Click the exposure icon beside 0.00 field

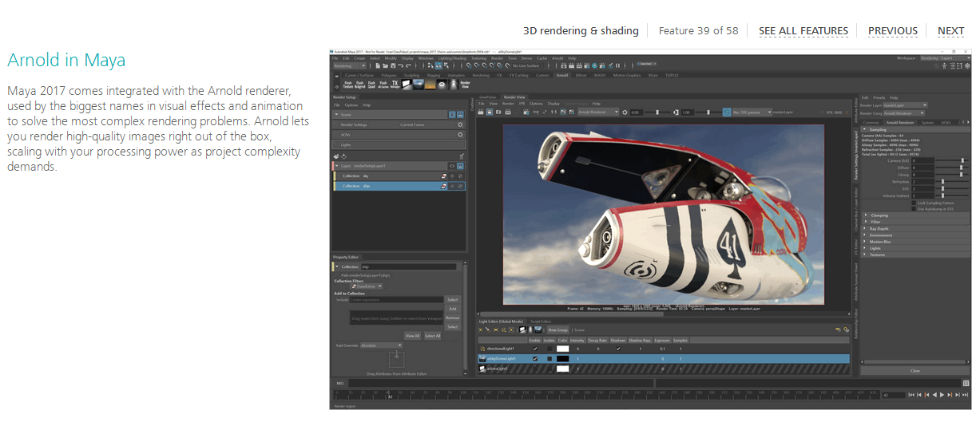coord(625,112)
